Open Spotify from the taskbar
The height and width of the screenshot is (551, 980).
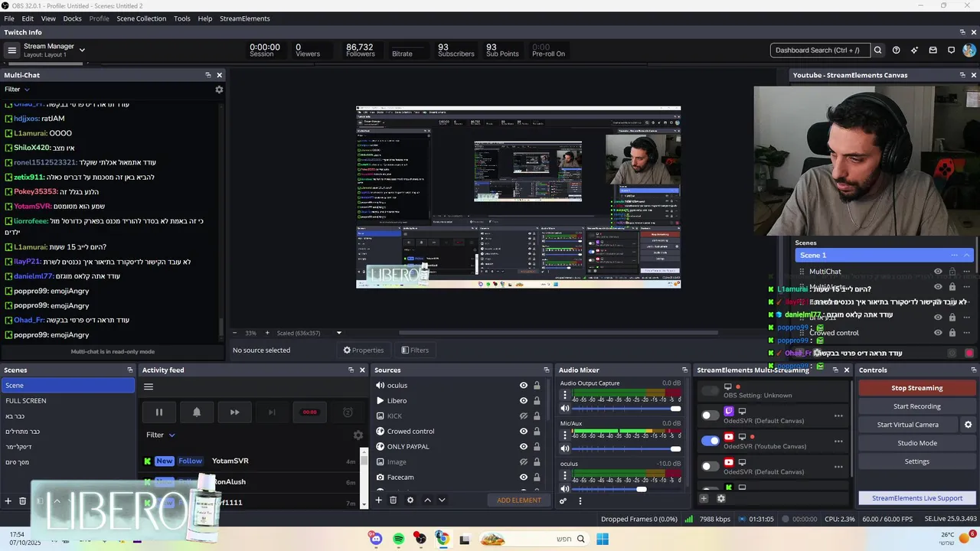[398, 540]
